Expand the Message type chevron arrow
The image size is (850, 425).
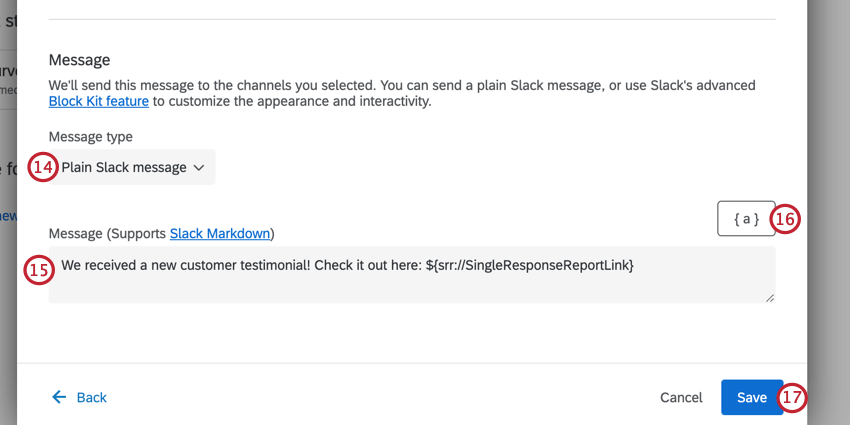(199, 168)
